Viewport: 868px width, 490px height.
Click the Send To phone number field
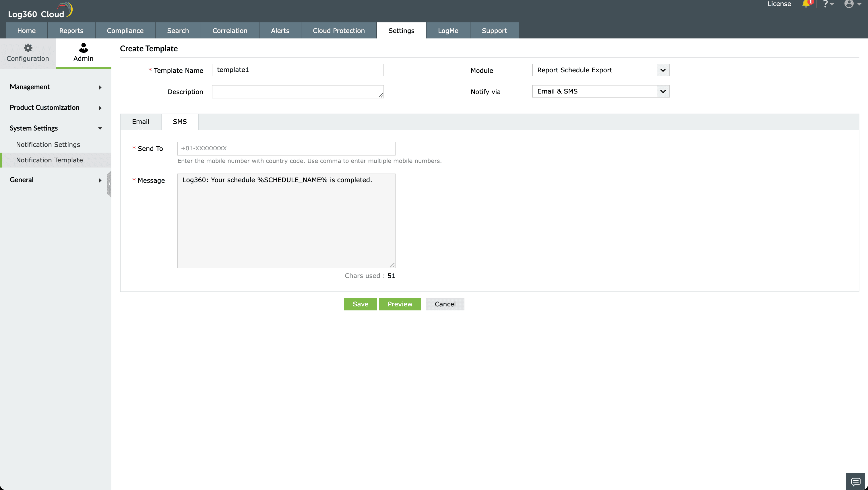[x=286, y=149]
